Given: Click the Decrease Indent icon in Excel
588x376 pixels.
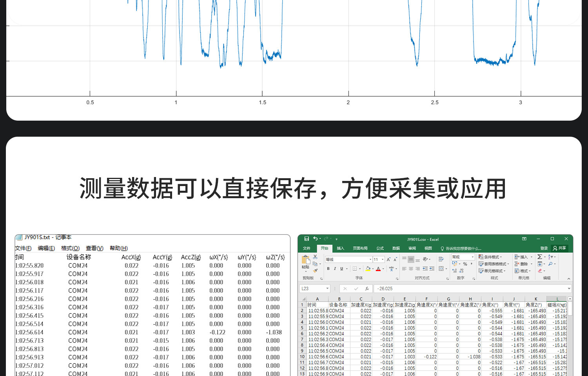Looking at the screenshot, I should [425, 269].
